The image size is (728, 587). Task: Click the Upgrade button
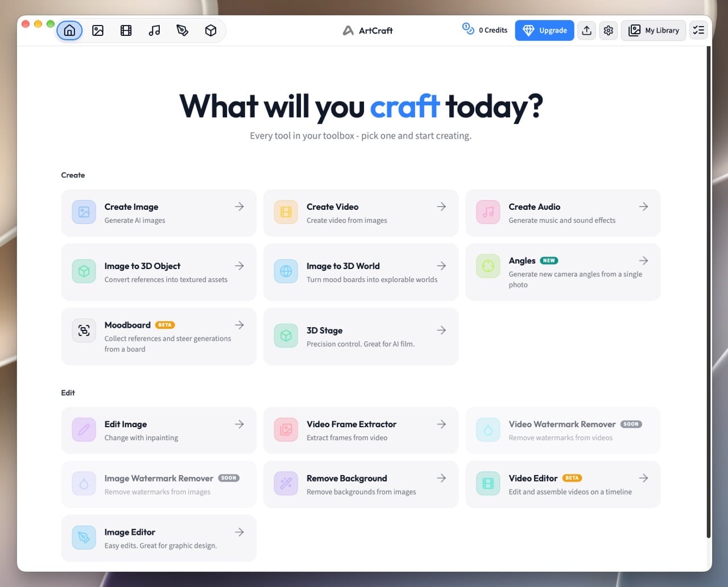point(544,31)
